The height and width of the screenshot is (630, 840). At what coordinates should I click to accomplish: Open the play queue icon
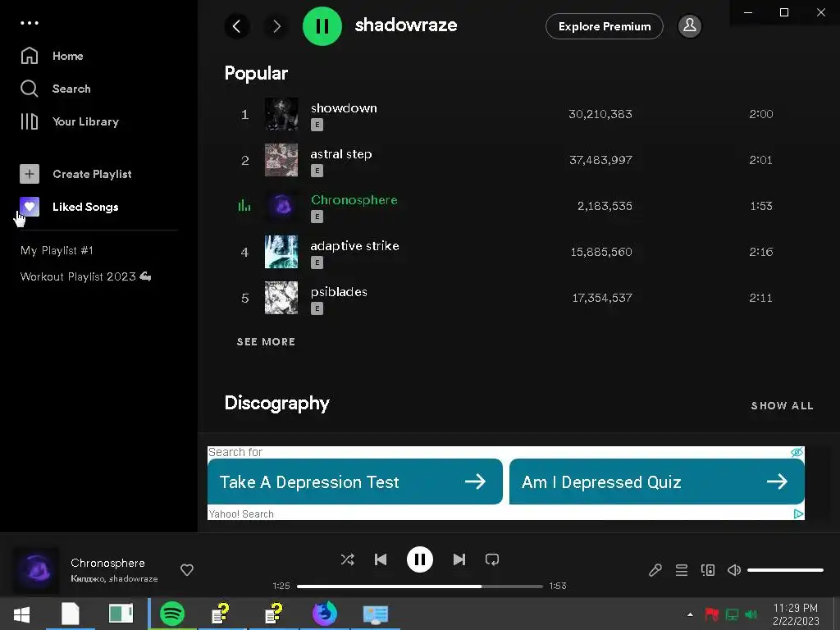click(x=682, y=570)
